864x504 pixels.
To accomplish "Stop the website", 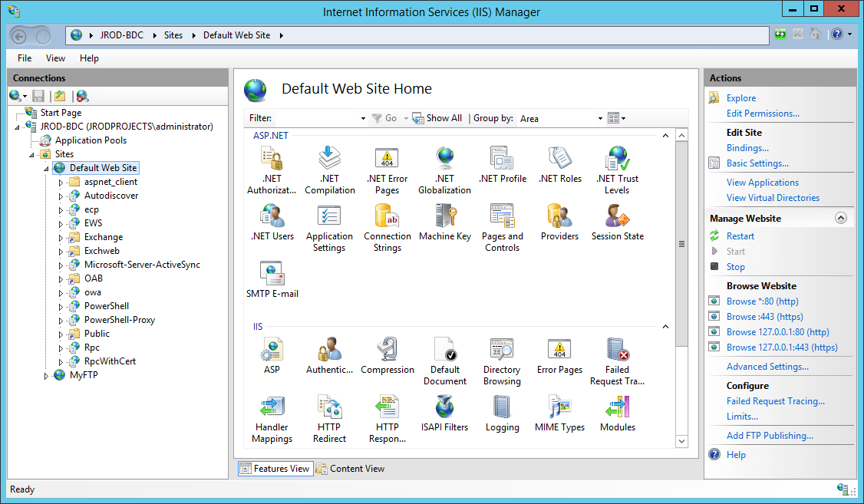I will click(x=735, y=267).
